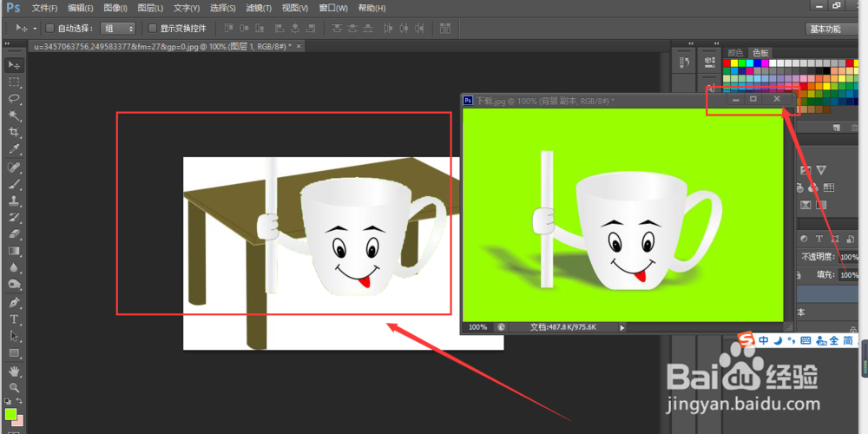
Task: Select the Crop tool
Action: 14,133
